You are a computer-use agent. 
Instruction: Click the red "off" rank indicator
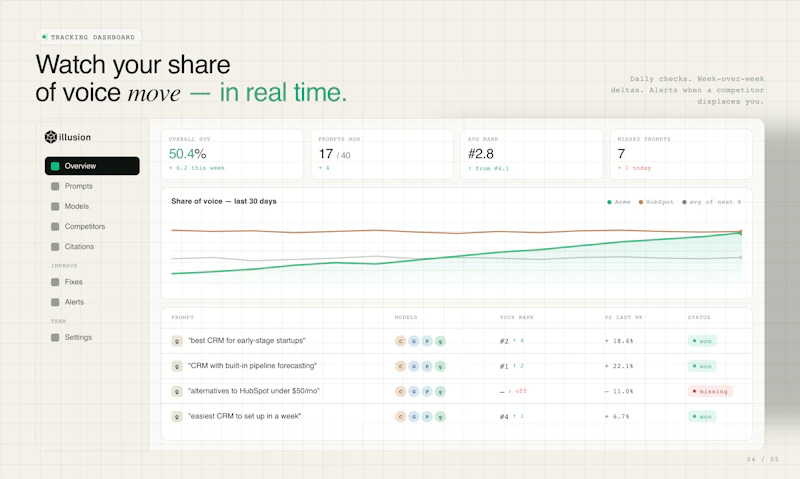[517, 391]
